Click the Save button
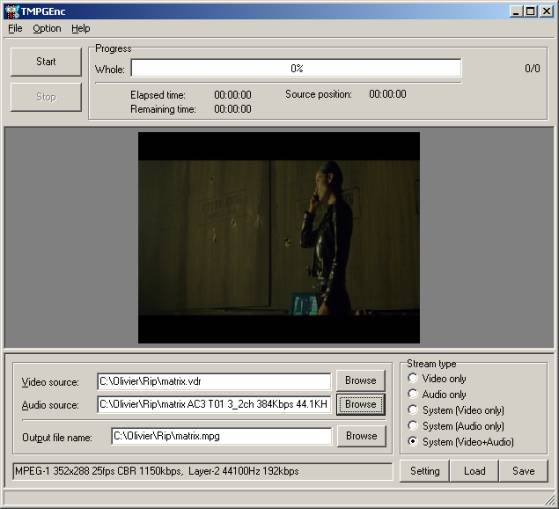559x509 pixels. click(x=523, y=471)
